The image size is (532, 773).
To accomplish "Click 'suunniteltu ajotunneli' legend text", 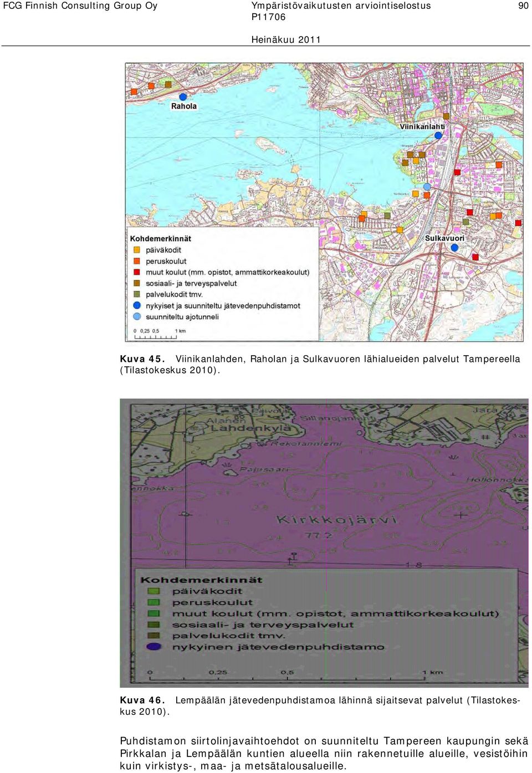I will [182, 316].
